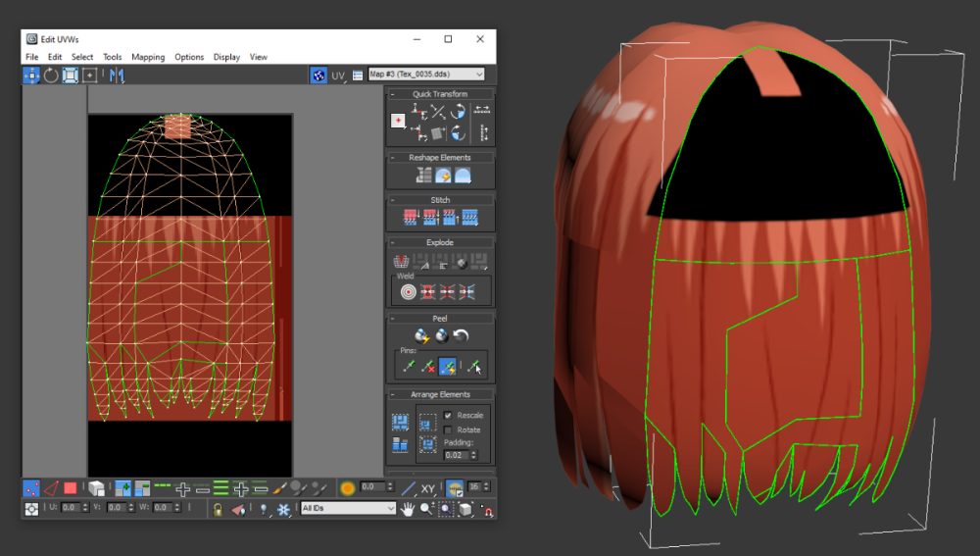980x556 pixels.
Task: Switch to Polygon sub-object selection mode
Action: [x=71, y=488]
